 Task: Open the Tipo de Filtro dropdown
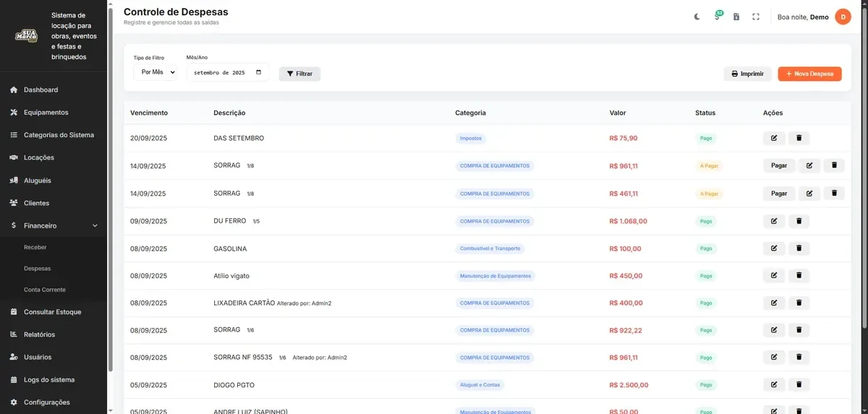(156, 72)
